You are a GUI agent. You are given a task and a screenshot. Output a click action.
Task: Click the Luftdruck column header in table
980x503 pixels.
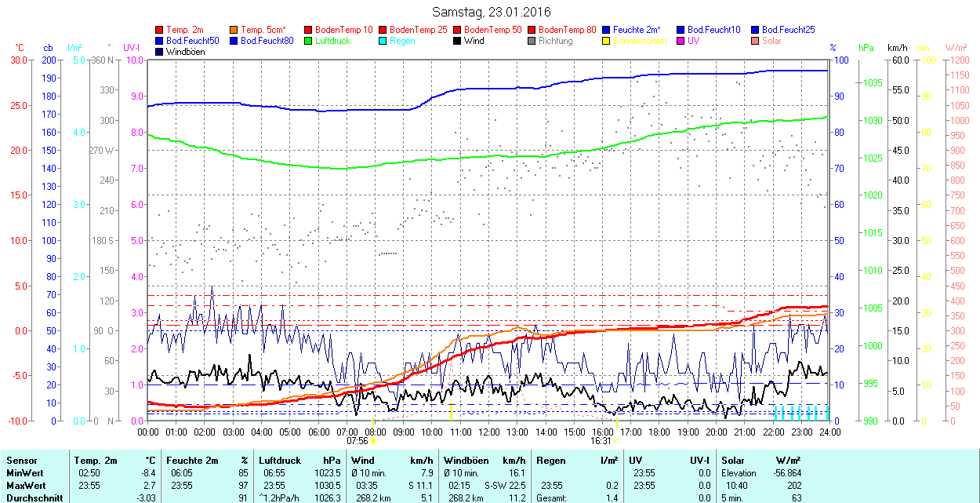click(279, 461)
